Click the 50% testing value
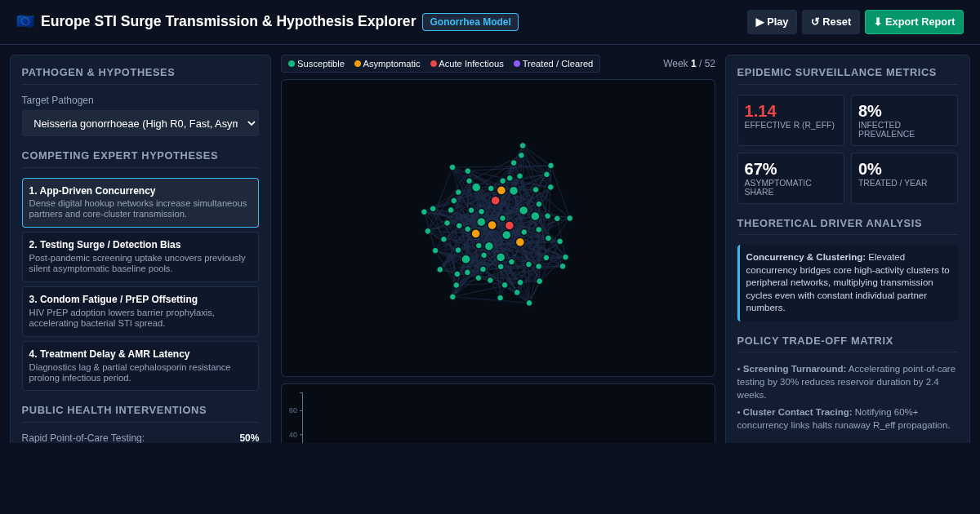Screen dimensions: 980x514 [x=249, y=438]
